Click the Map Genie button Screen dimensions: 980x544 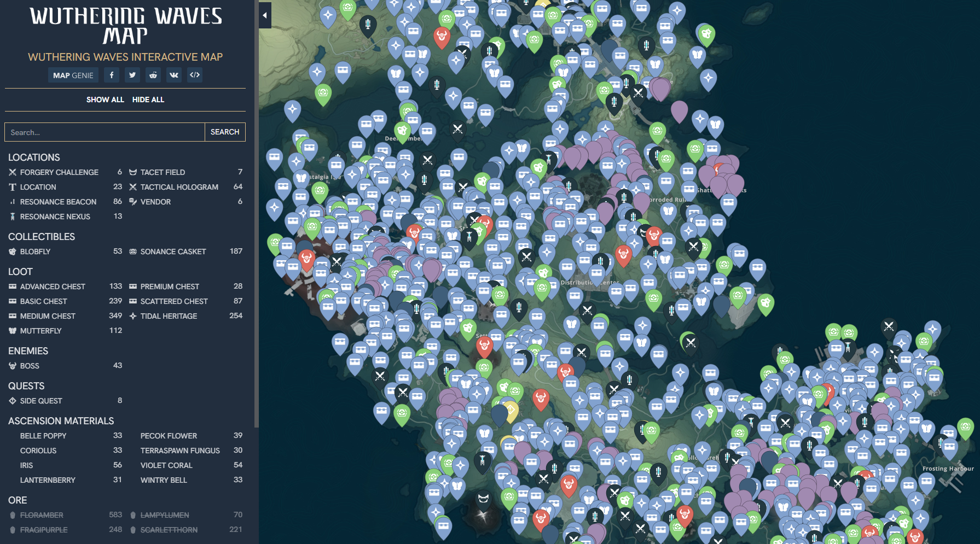coord(73,75)
